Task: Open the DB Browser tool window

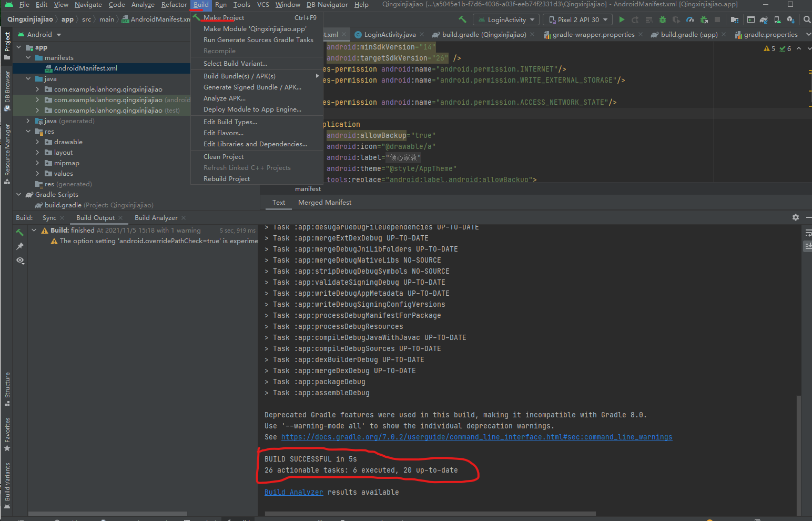Action: (x=7, y=91)
